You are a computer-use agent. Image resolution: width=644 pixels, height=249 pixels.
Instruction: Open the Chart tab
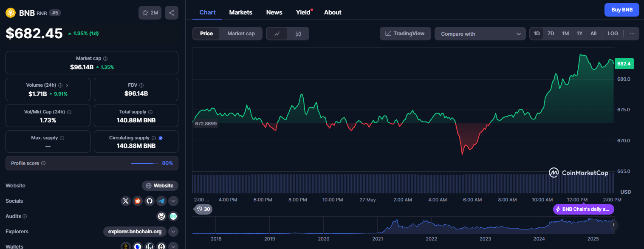(x=207, y=12)
